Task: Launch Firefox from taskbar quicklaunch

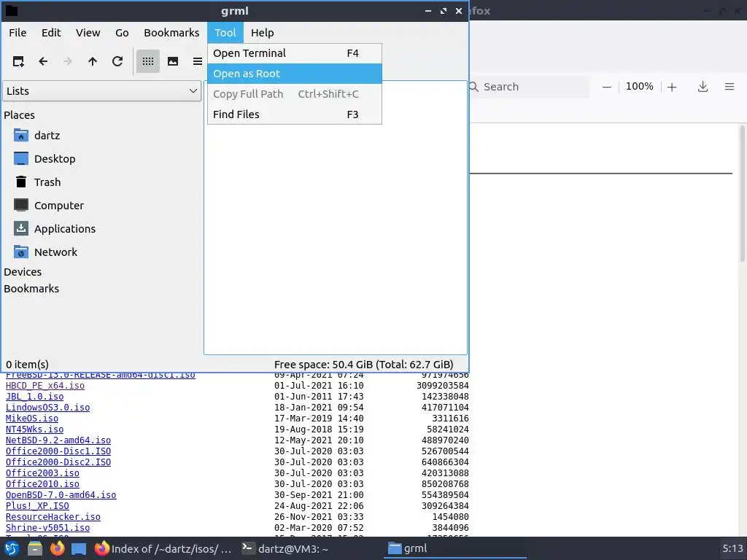Action: 57,549
